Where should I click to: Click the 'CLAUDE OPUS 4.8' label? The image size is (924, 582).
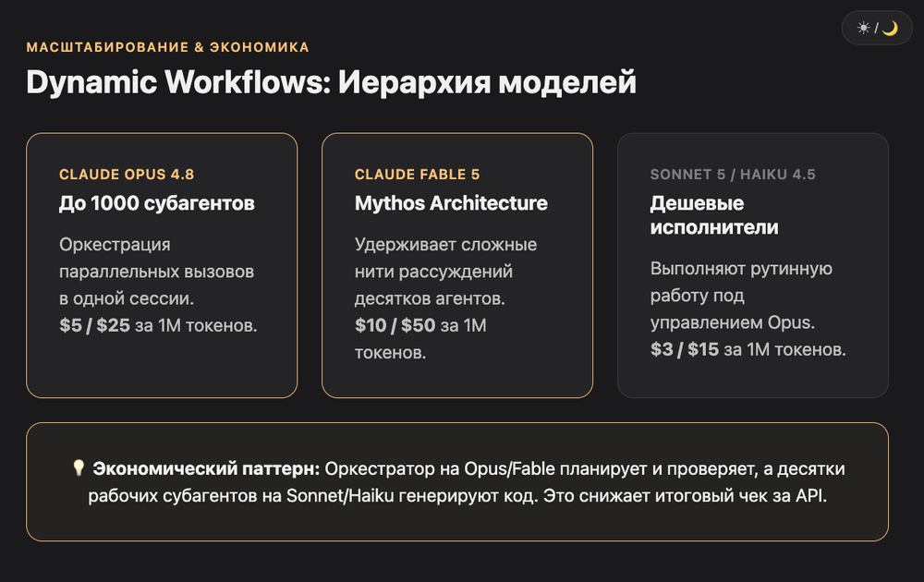click(127, 175)
